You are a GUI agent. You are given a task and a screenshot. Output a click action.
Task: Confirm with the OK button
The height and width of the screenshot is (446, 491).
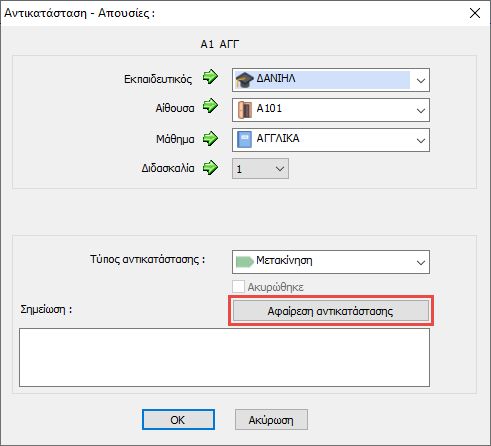pyautogui.click(x=178, y=420)
